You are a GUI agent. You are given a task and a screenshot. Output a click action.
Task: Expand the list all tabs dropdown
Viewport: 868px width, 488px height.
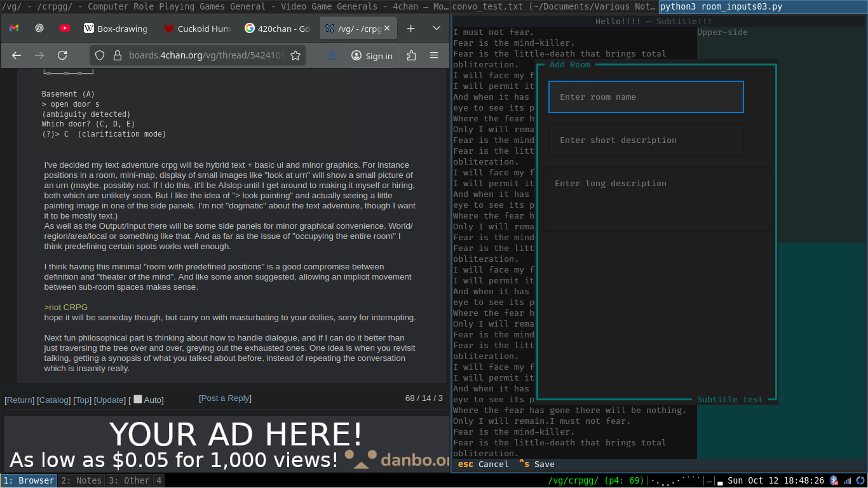pos(437,28)
